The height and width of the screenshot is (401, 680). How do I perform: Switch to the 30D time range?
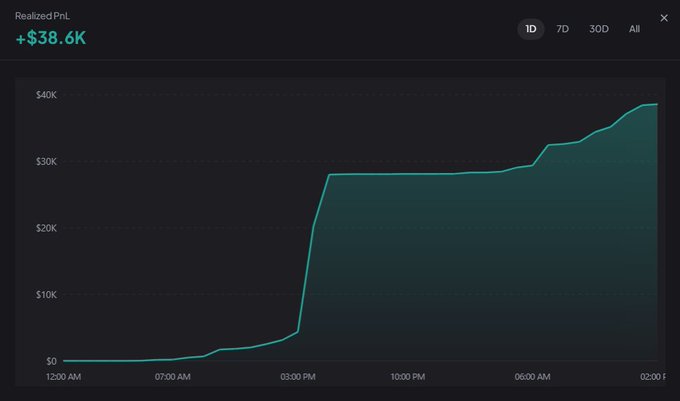(x=598, y=29)
